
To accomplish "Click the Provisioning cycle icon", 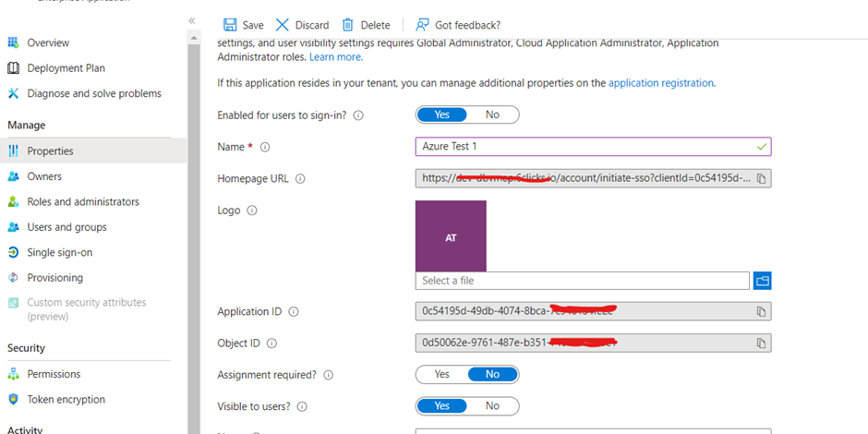I will coord(13,278).
